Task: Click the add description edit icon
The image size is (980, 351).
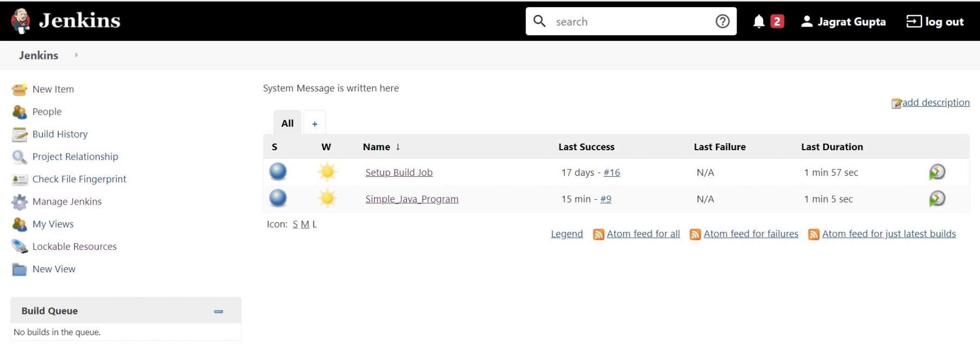Action: click(x=896, y=103)
